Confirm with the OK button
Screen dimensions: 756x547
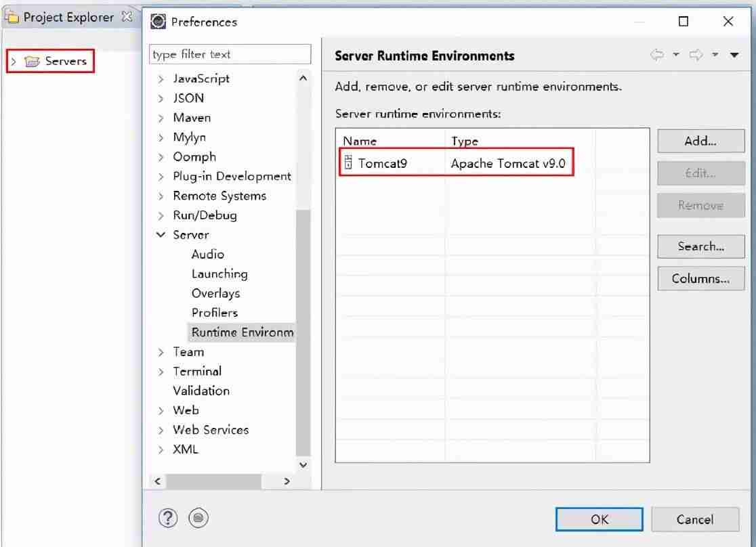(x=599, y=519)
